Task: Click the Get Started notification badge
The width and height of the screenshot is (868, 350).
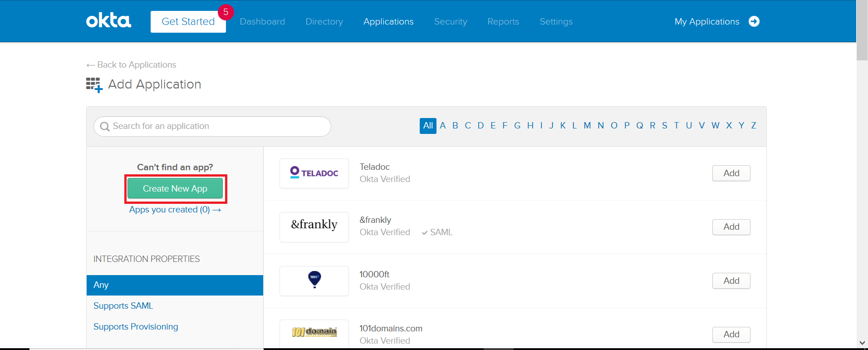Action: point(226,12)
